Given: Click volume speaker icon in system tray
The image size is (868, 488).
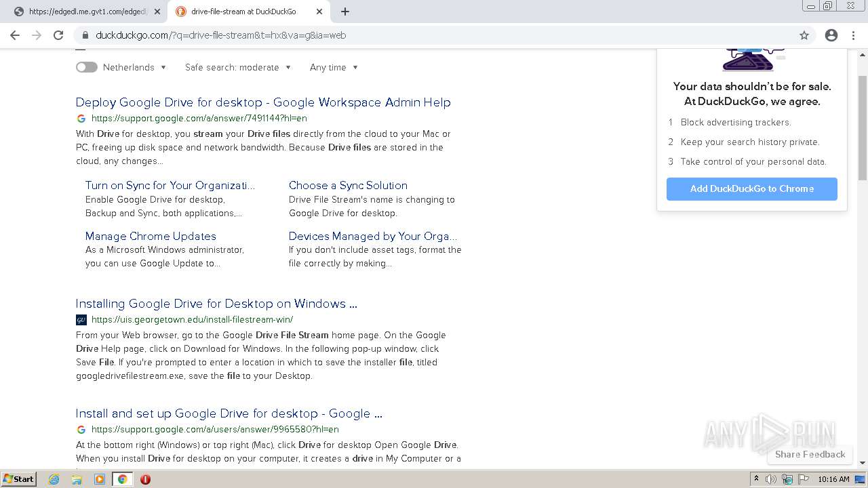Looking at the screenshot, I should 771,479.
